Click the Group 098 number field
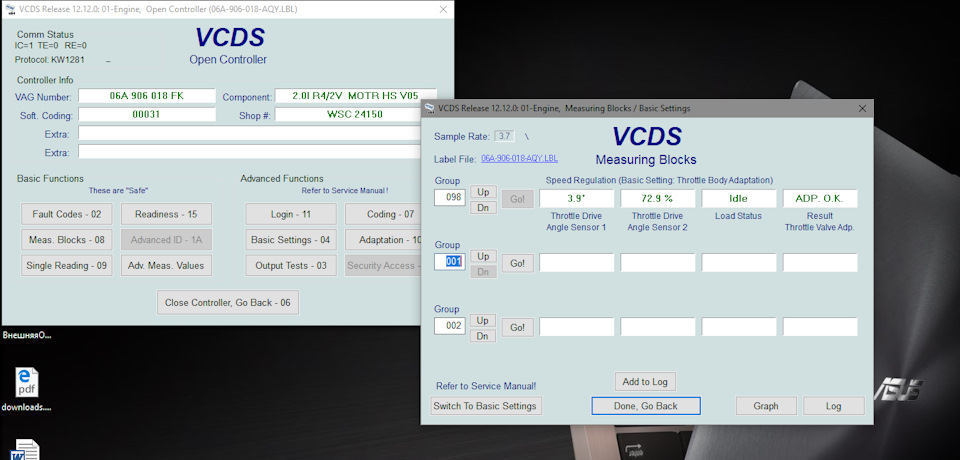Image resolution: width=960 pixels, height=460 pixels. coord(450,198)
